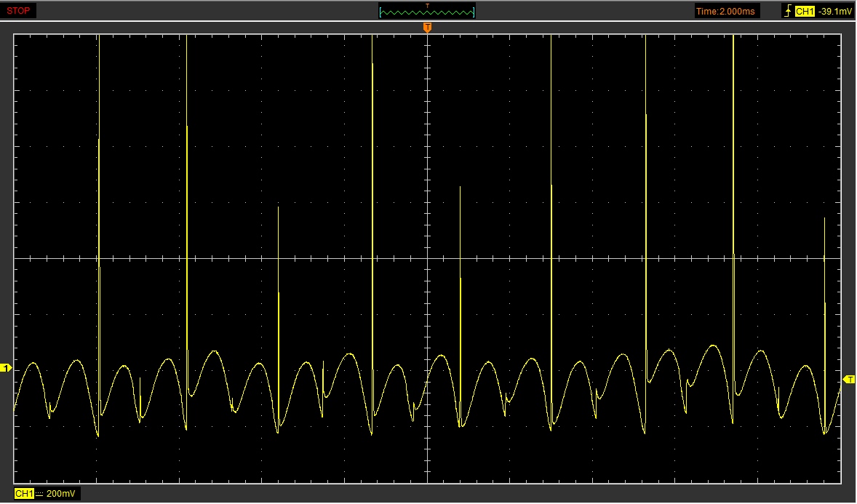Click the CH1 channel badge at bottom
Image resolution: width=857 pixels, height=504 pixels.
coord(24,494)
